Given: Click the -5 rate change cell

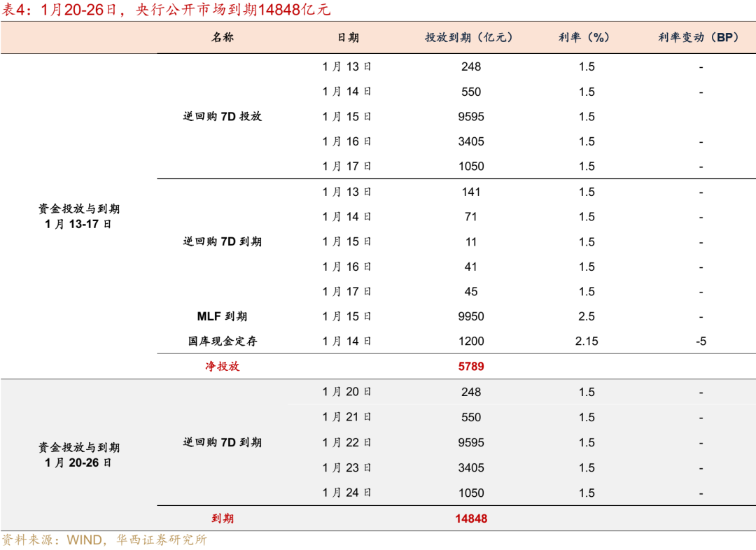Looking at the screenshot, I should [700, 341].
